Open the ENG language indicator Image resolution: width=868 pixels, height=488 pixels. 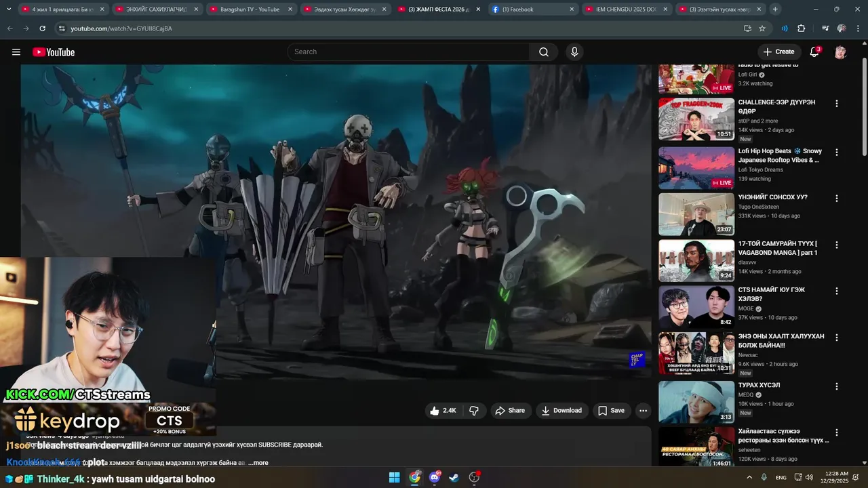(x=781, y=478)
